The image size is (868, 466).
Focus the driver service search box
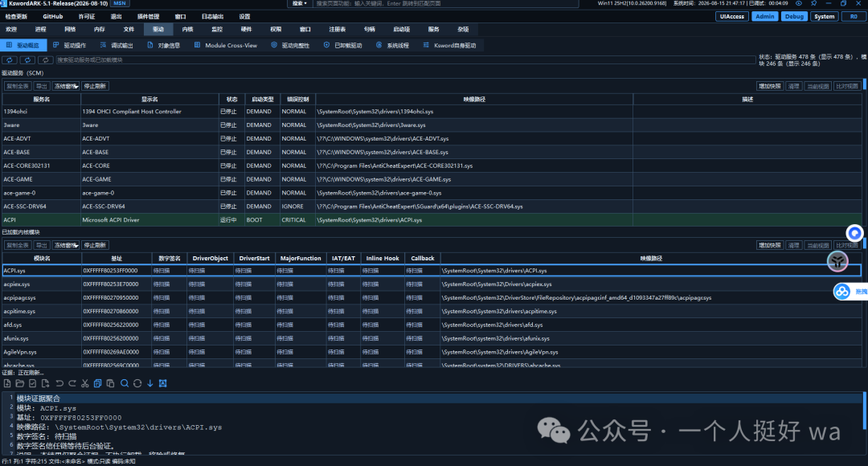406,59
